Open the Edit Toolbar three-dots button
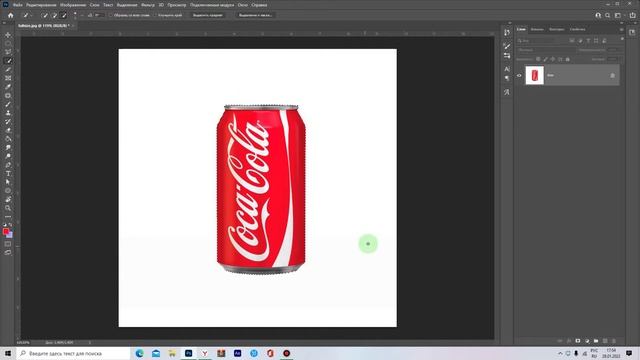This screenshot has width=640, height=360. point(8,216)
